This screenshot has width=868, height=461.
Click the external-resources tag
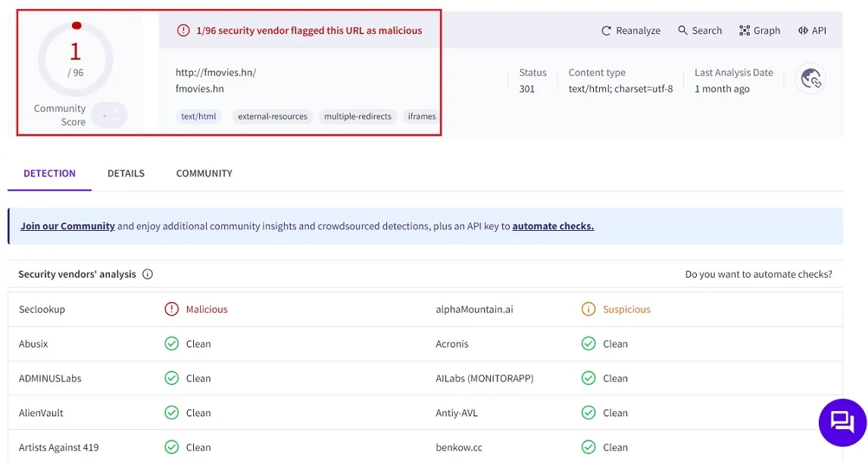coord(273,117)
